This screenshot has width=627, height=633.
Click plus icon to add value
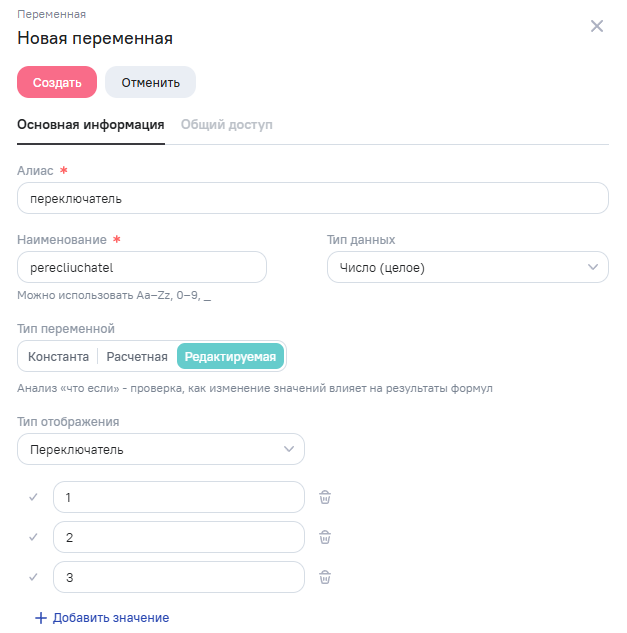tap(41, 618)
